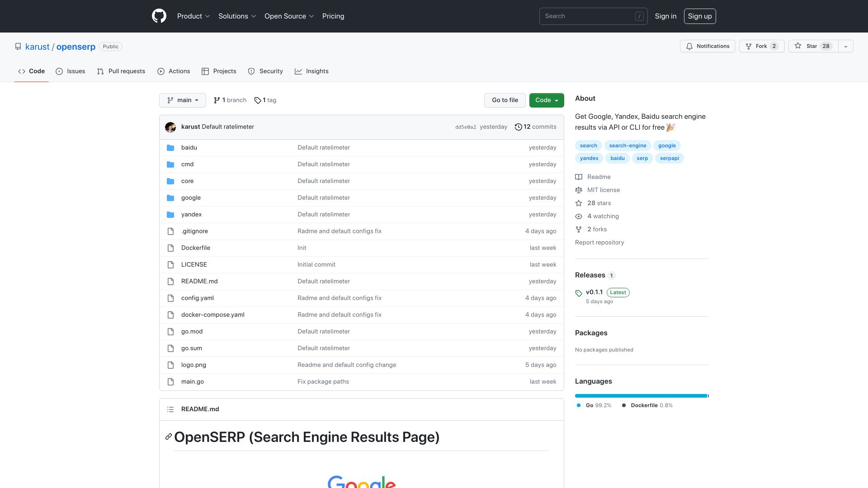
Task: Expand the Open Source menu
Action: 289,16
